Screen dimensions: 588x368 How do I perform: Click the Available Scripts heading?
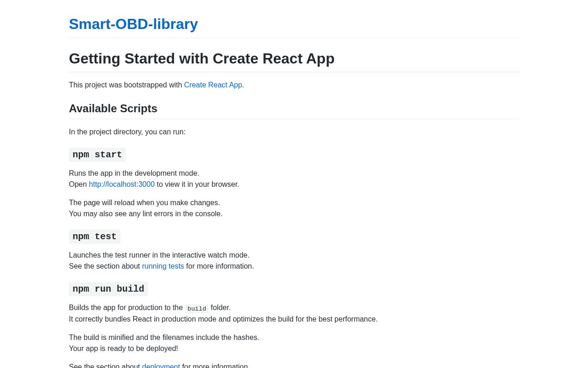[x=113, y=109]
